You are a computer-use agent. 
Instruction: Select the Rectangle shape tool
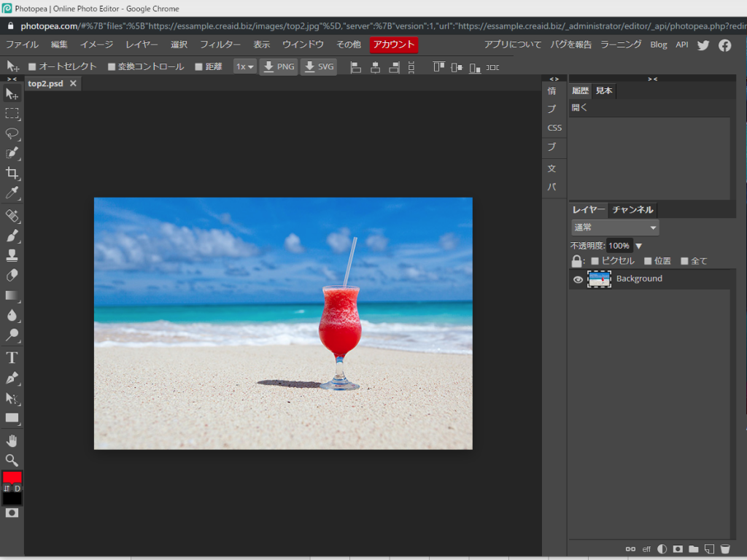[12, 418]
